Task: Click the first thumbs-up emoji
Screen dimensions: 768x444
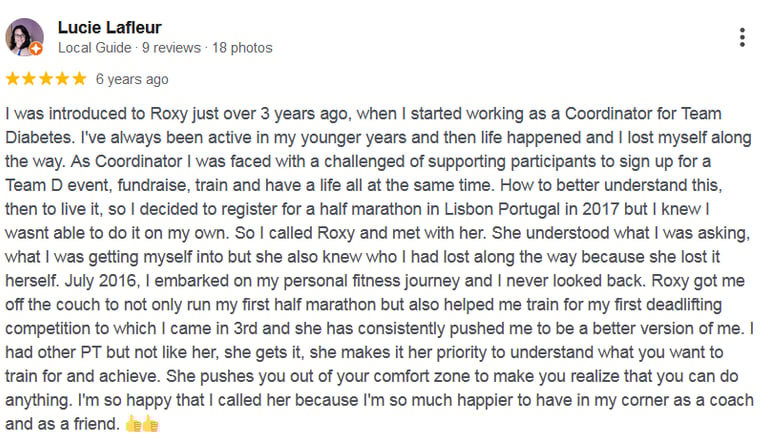Action: click(x=134, y=424)
